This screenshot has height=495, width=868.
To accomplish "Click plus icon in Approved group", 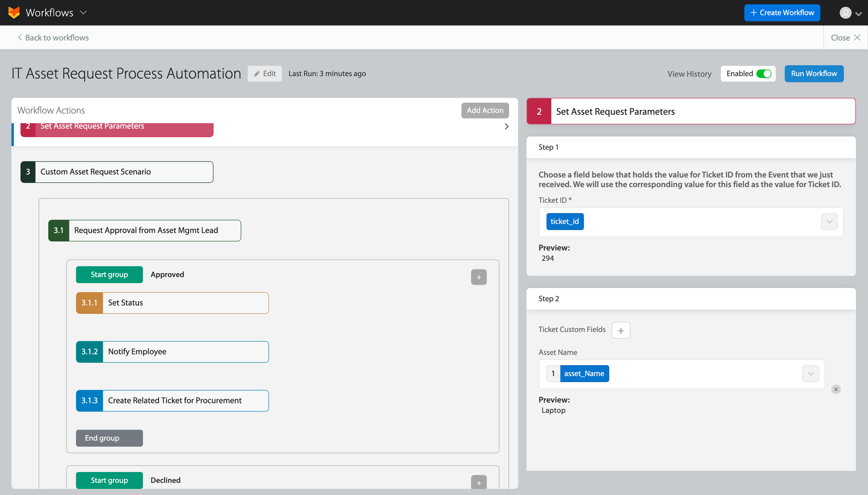I will click(x=479, y=277).
